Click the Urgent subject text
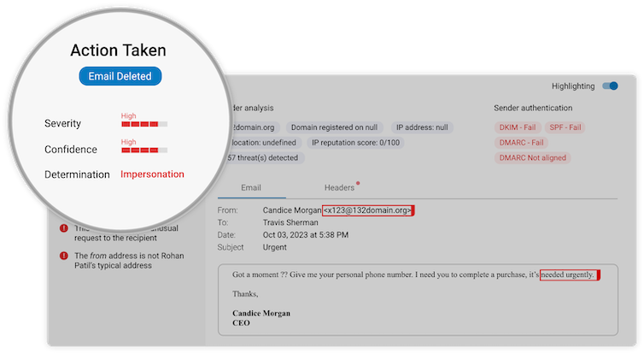644x354 pixels. click(275, 247)
